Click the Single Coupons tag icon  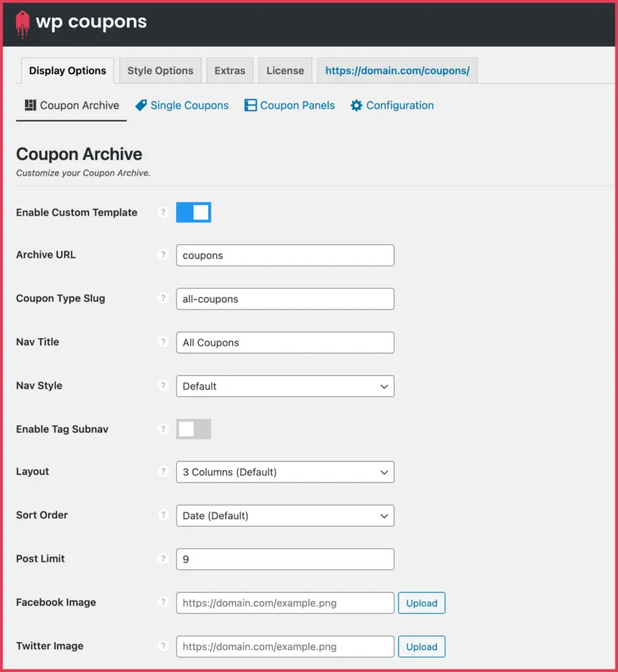(140, 105)
